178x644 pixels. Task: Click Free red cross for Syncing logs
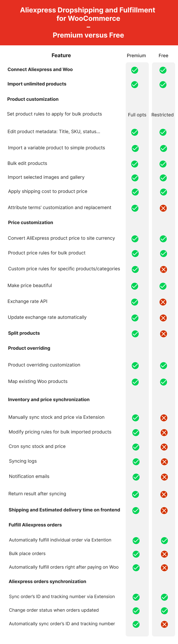point(164,462)
